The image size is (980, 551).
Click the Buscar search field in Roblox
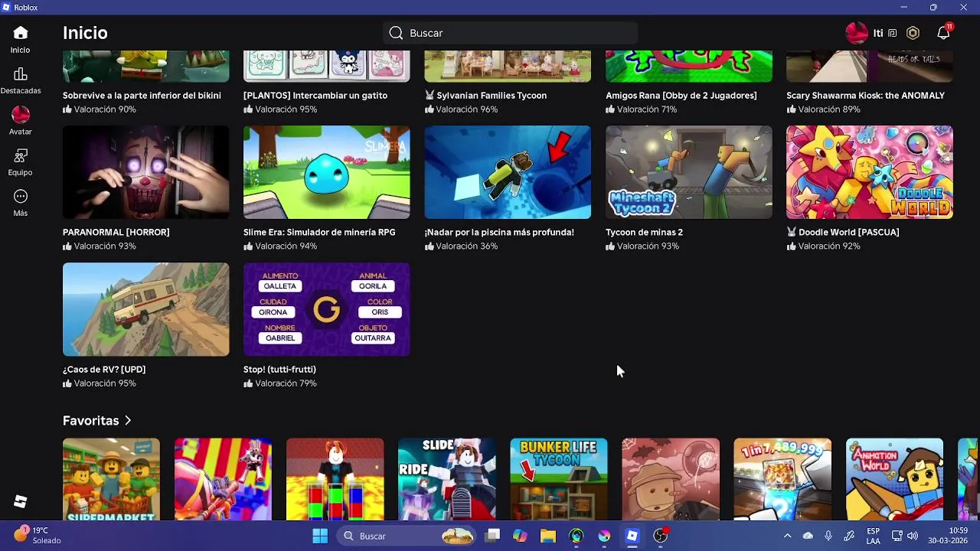pyautogui.click(x=510, y=33)
